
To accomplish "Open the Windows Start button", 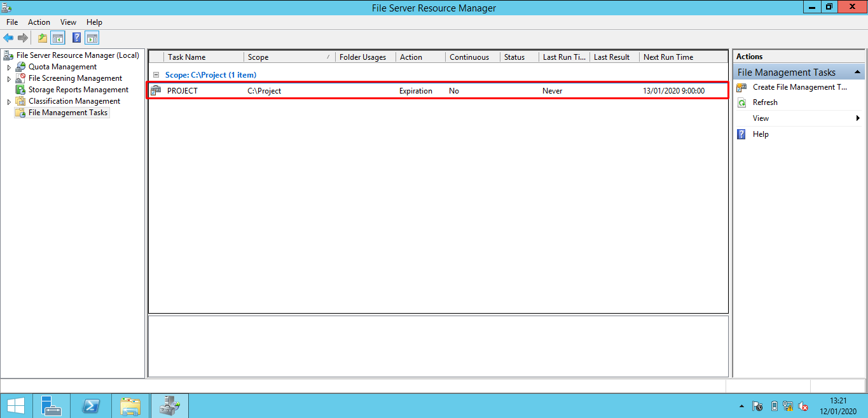I will coord(16,406).
